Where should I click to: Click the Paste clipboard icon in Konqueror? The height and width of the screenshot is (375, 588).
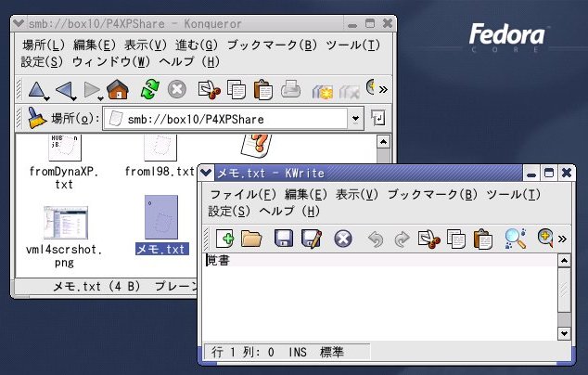262,90
